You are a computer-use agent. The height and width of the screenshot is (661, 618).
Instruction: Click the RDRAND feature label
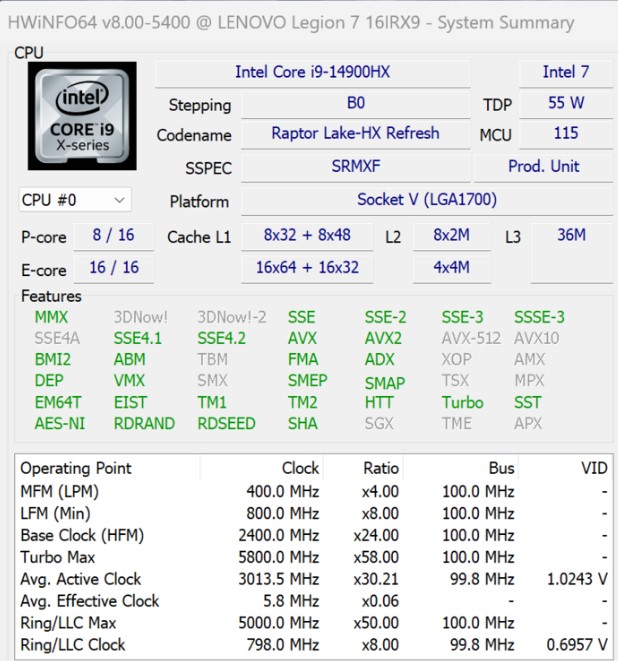click(144, 424)
